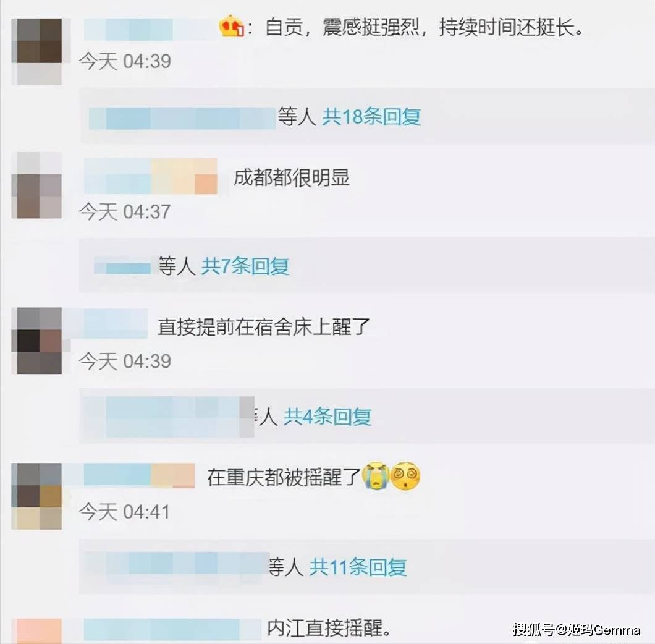
Task: Open the orange avatar of the 内江 commenter
Action: pyautogui.click(x=39, y=631)
